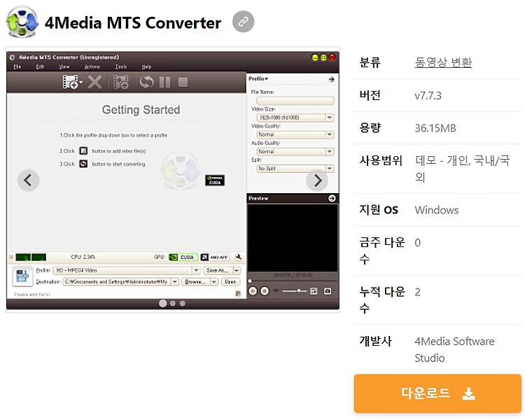Click the Stop button in the preview player
The height and width of the screenshot is (420, 525).
265,291
